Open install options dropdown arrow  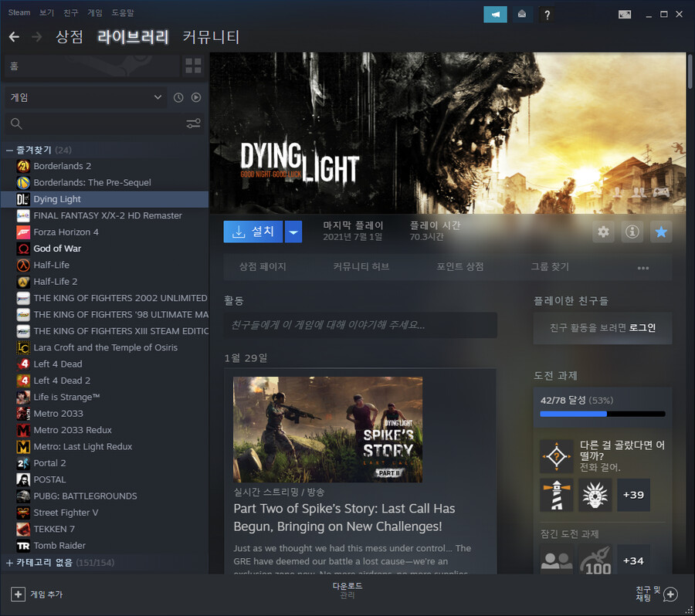pos(293,232)
